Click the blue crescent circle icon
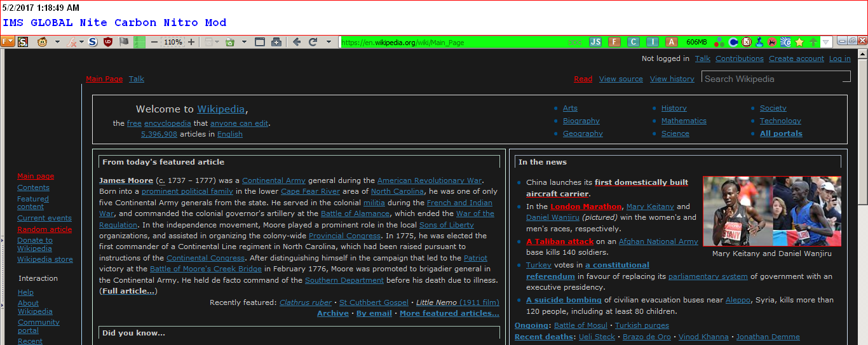The image size is (868, 345). click(x=733, y=42)
